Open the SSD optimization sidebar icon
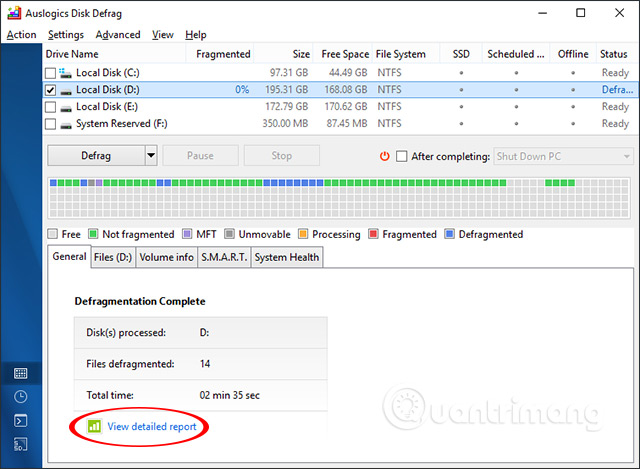 coord(20,444)
